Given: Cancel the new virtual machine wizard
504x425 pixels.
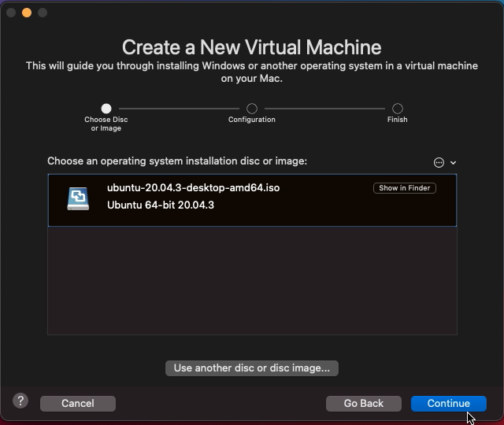Looking at the screenshot, I should coord(78,404).
